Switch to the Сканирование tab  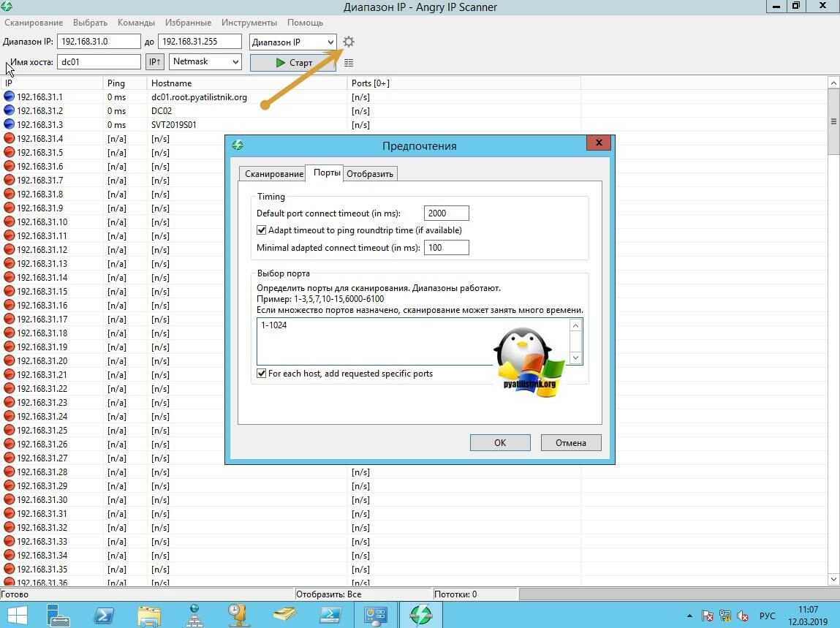pos(274,174)
